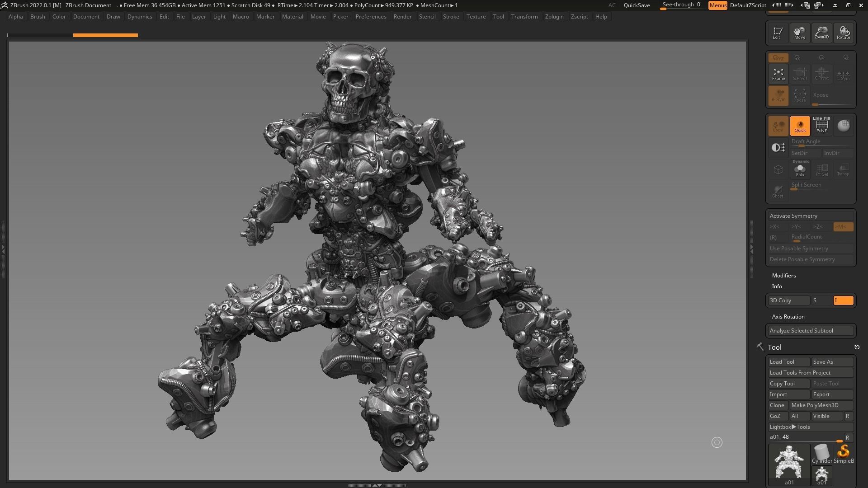This screenshot has width=868, height=488.
Task: Adjust the Draft Angle slider
Action: point(821,142)
